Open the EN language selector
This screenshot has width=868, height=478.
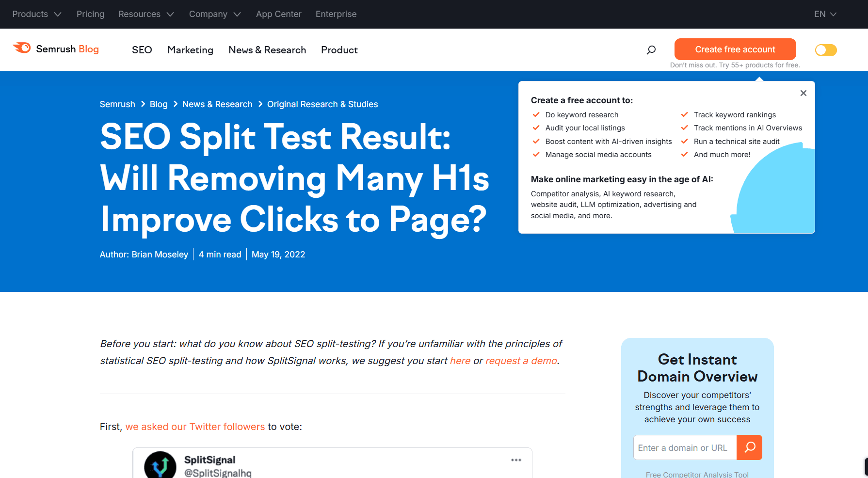(825, 14)
